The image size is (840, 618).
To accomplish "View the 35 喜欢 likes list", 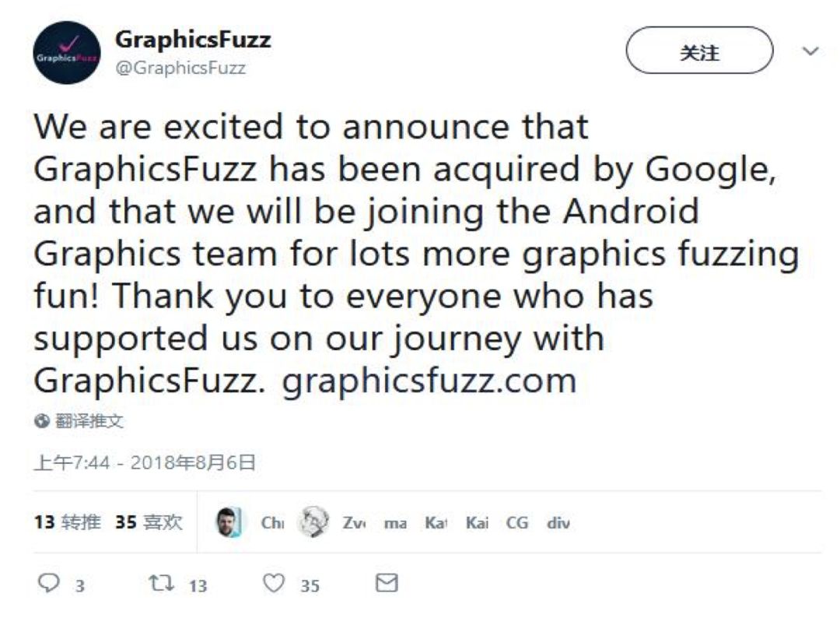I will tap(149, 522).
